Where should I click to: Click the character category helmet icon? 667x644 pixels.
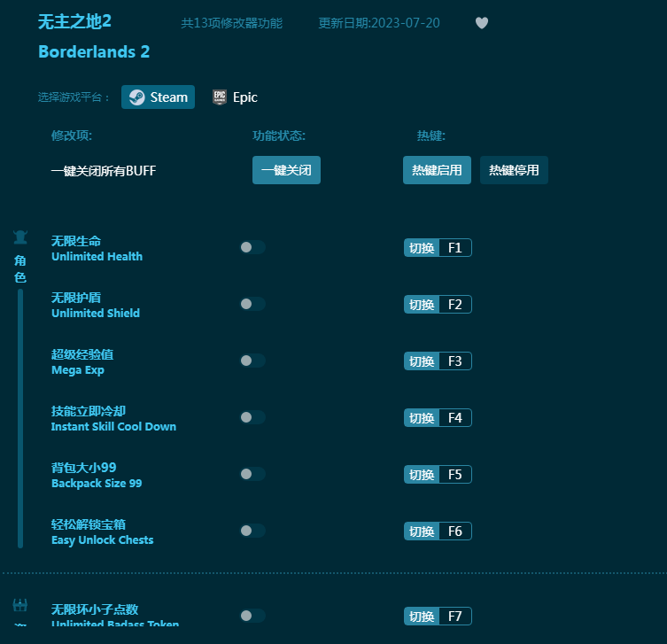(20, 237)
